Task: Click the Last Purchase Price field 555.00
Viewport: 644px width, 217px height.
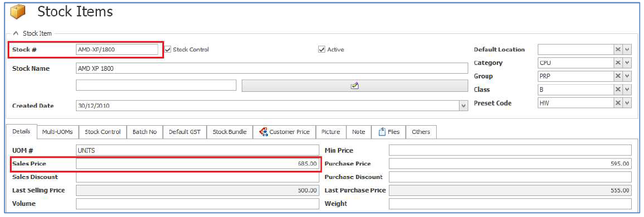Action: (510, 190)
